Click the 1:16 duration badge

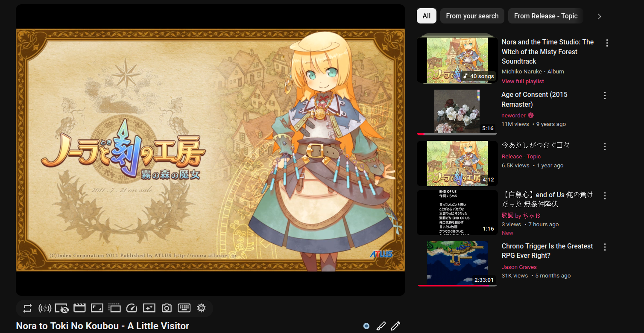coord(488,228)
